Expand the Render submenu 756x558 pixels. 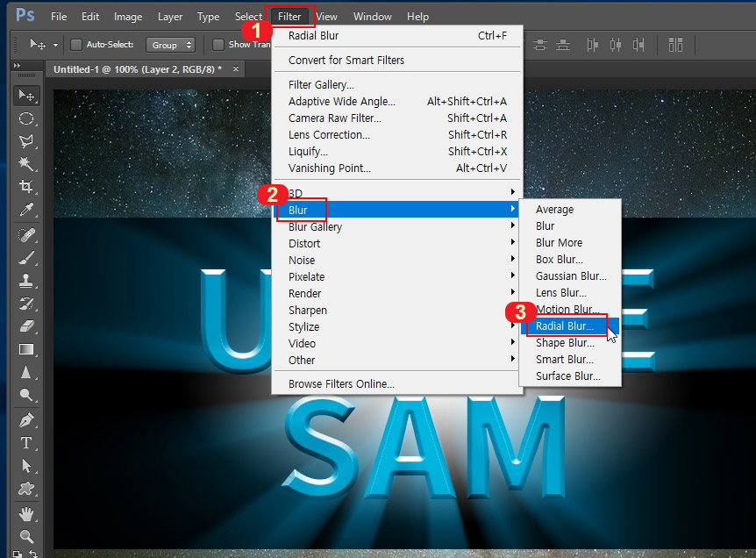click(396, 293)
